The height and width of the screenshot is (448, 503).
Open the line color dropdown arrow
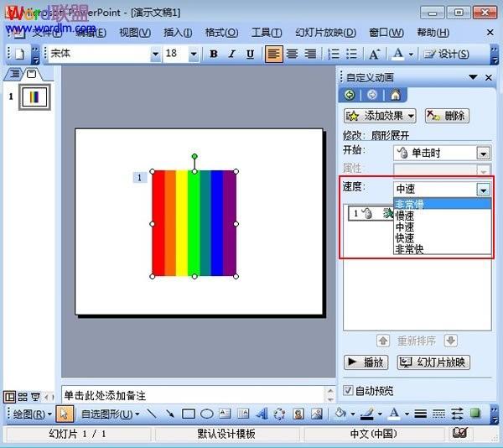coord(380,414)
